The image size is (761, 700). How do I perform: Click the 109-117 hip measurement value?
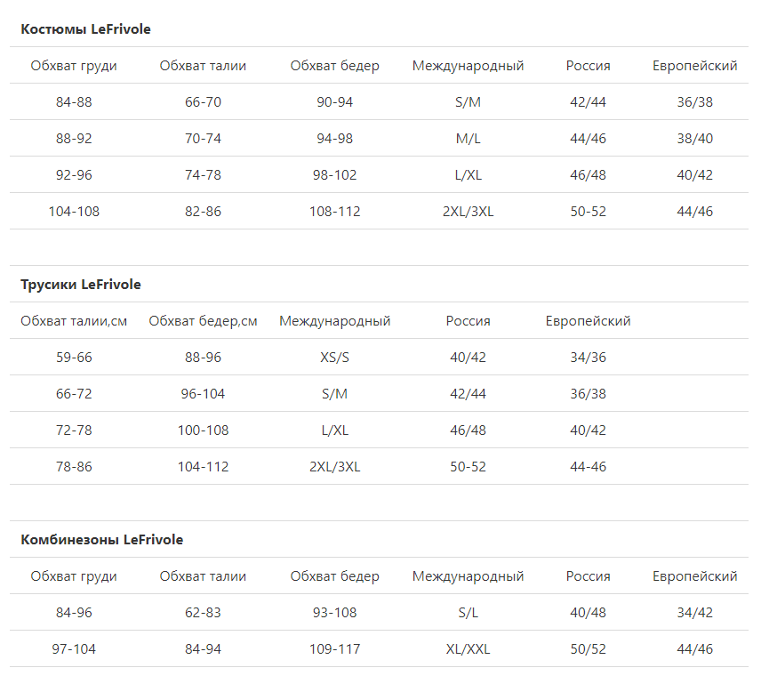(x=334, y=649)
